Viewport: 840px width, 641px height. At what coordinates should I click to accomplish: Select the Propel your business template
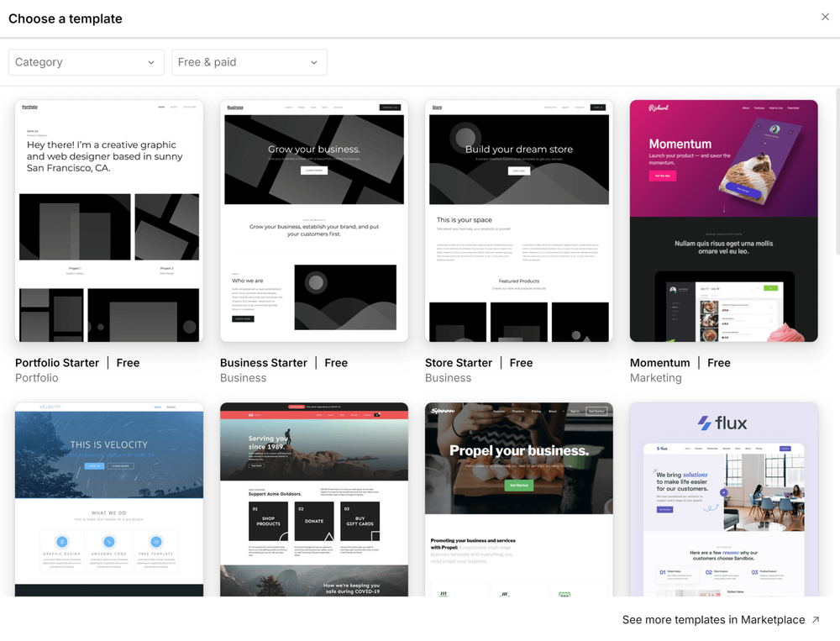(519, 500)
